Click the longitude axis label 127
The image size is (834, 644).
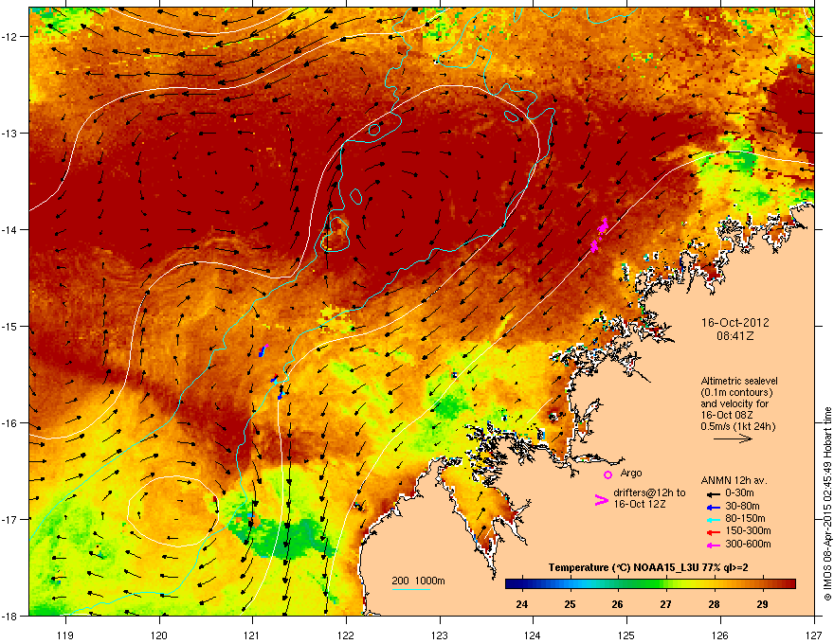(814, 635)
